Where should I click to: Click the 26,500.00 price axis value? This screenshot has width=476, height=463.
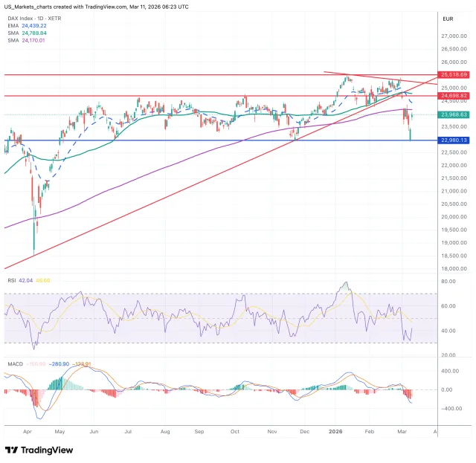454,49
